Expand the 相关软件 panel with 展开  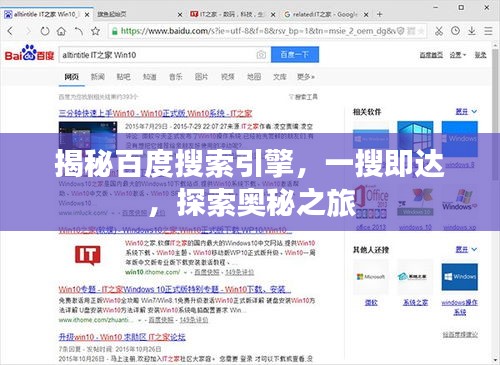click(466, 111)
